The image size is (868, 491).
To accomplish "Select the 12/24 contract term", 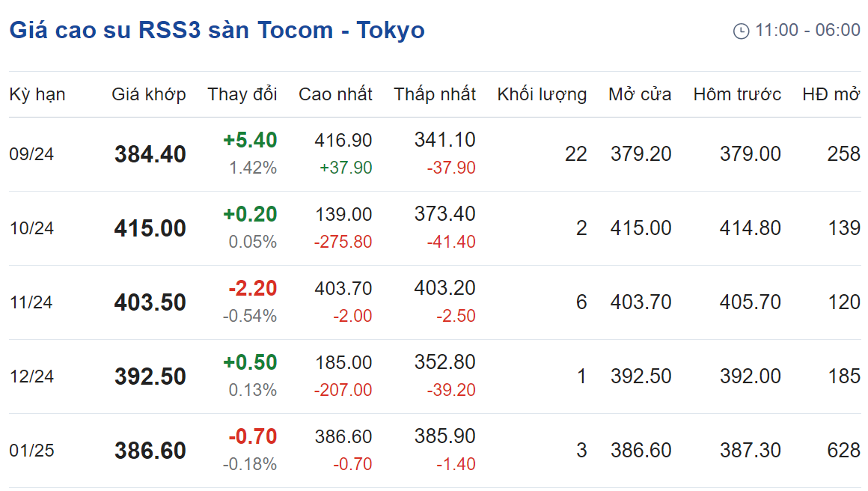I will pyautogui.click(x=31, y=376).
